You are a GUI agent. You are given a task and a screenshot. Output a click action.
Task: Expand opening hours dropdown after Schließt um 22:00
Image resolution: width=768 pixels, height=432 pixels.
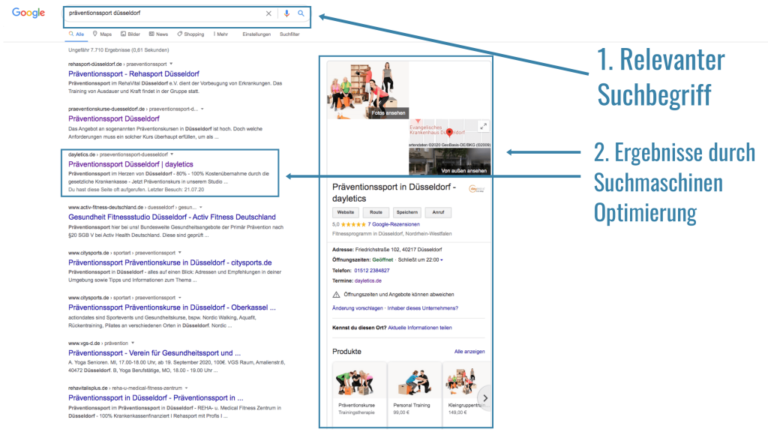point(441,260)
